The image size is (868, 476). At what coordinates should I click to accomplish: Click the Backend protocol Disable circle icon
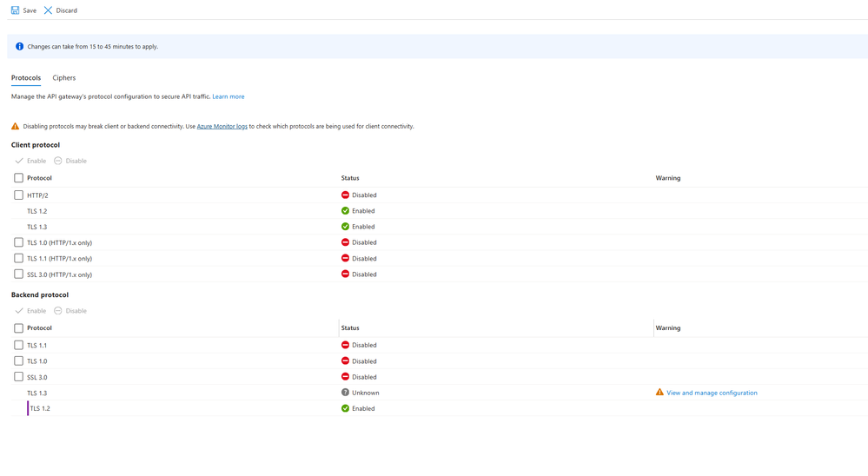57,310
